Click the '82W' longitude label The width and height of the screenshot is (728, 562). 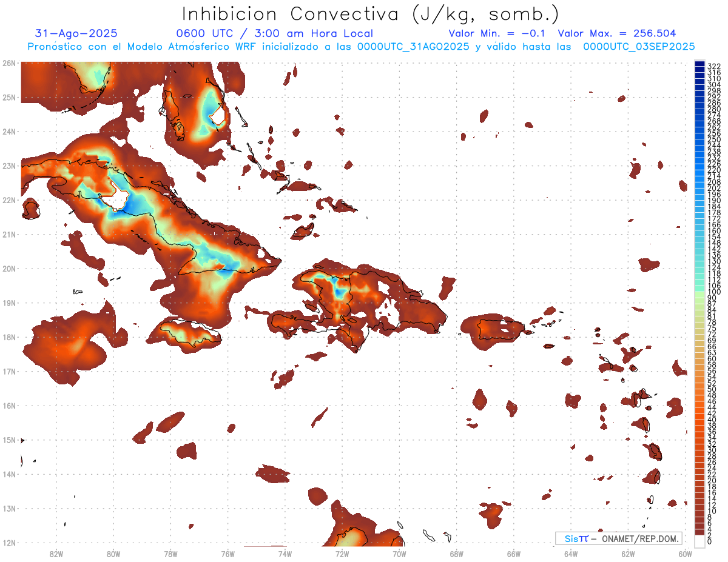pos(56,553)
